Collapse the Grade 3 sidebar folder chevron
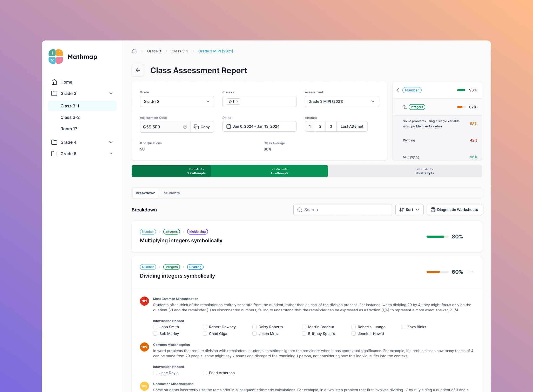The image size is (533, 392). [x=111, y=93]
